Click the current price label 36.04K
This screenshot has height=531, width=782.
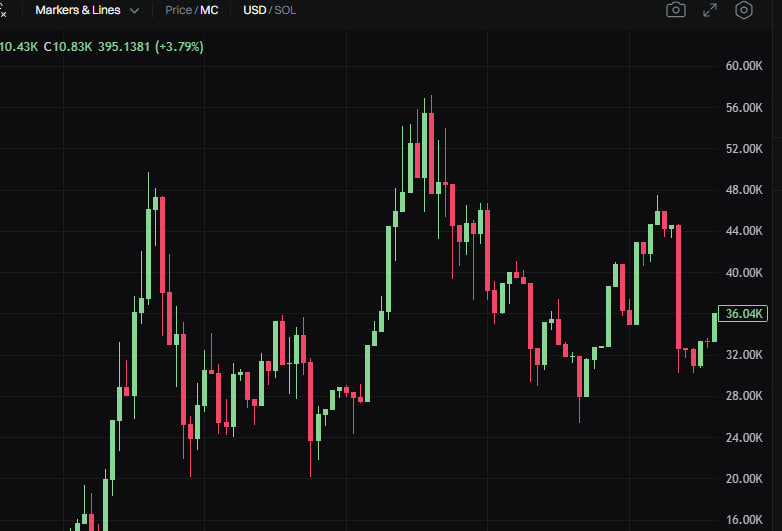tap(743, 314)
